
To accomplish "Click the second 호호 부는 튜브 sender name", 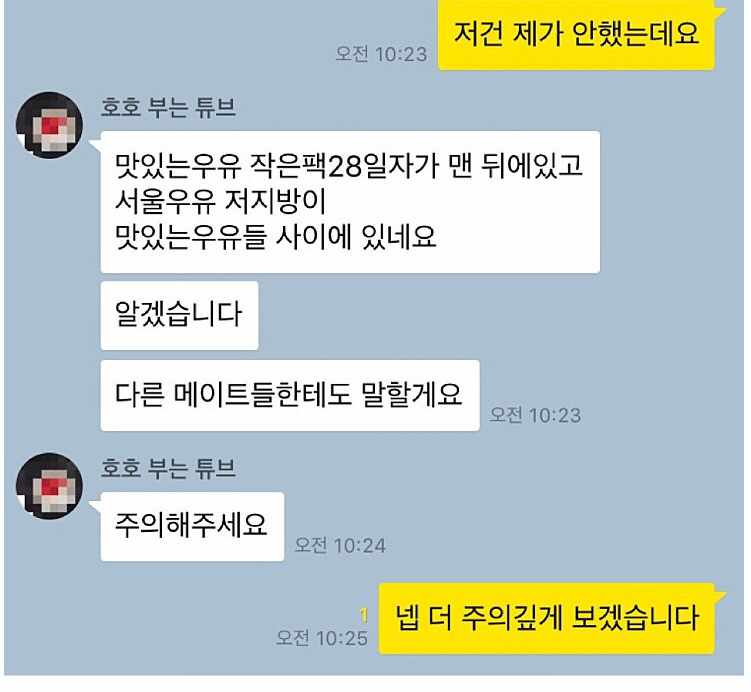I will click(x=168, y=468).
